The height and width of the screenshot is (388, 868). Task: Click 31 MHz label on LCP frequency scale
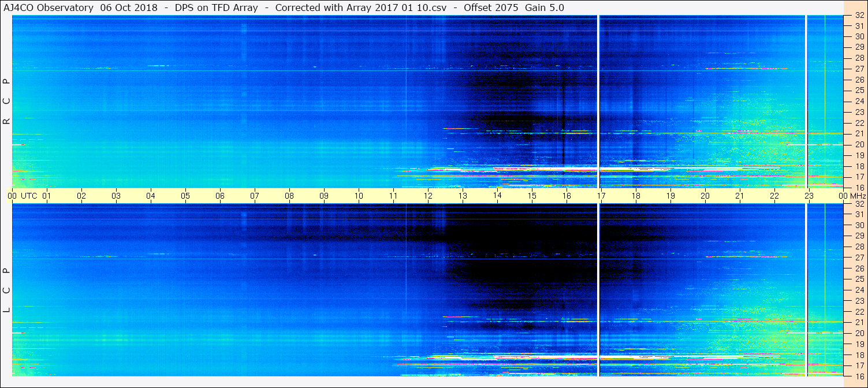[x=859, y=214]
